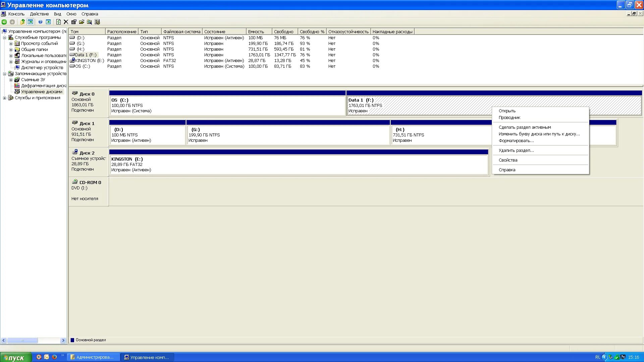Collapse the Служебные программы tree node

4,38
